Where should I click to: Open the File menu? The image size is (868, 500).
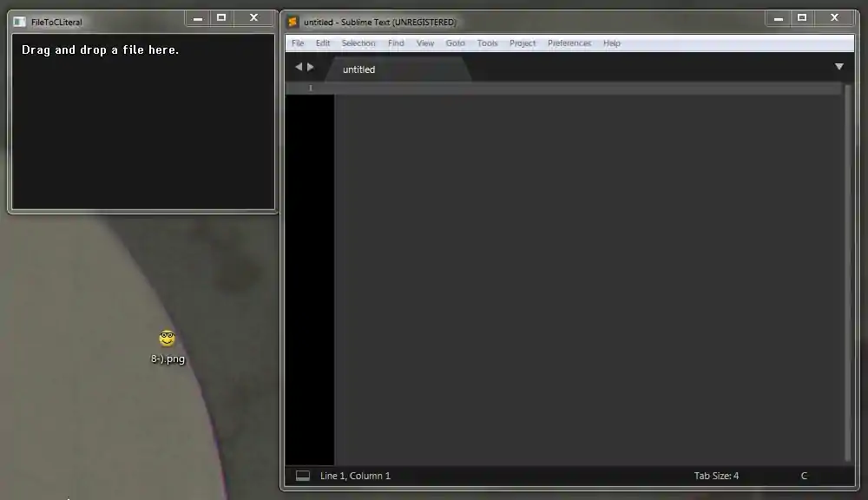(298, 43)
